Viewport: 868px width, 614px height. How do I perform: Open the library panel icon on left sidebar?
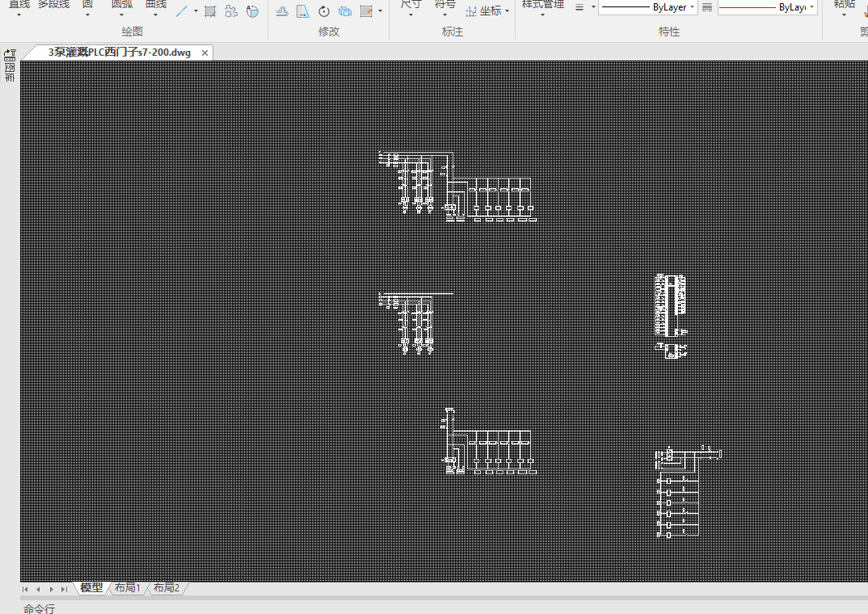click(x=10, y=65)
